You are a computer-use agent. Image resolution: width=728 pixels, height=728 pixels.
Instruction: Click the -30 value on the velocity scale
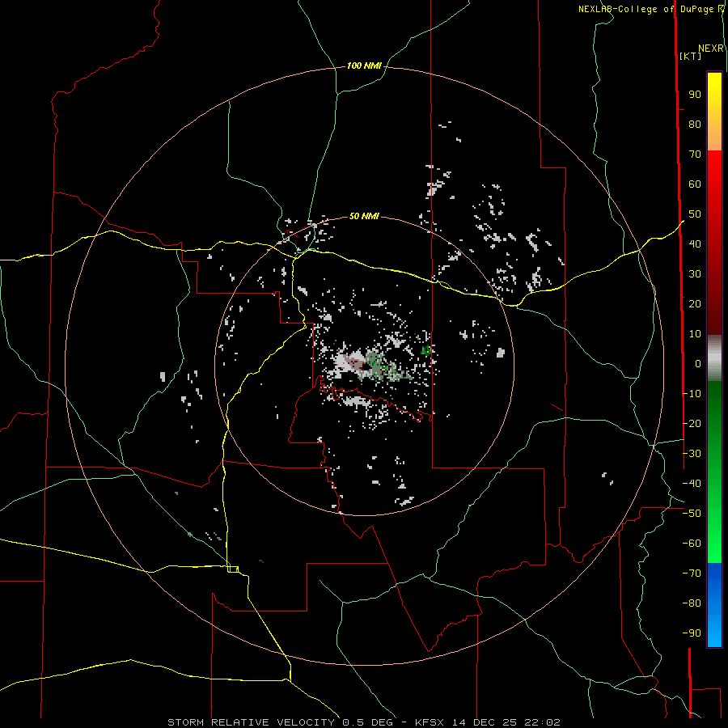[x=692, y=454]
